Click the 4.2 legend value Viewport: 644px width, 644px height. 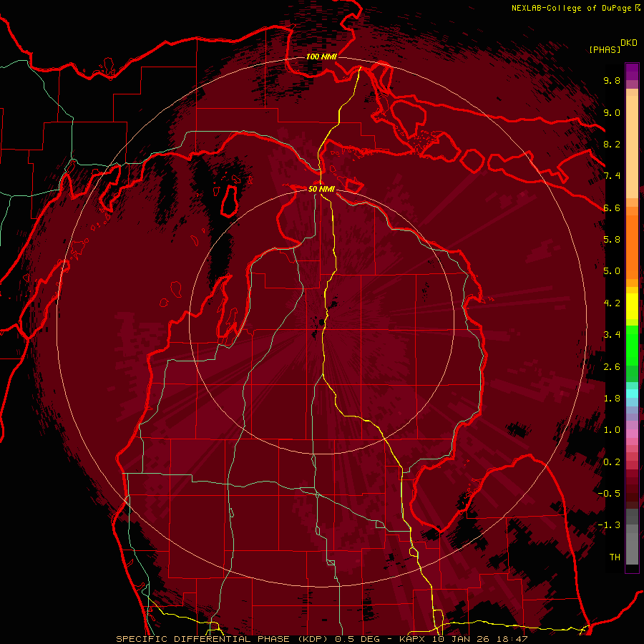[x=612, y=303]
